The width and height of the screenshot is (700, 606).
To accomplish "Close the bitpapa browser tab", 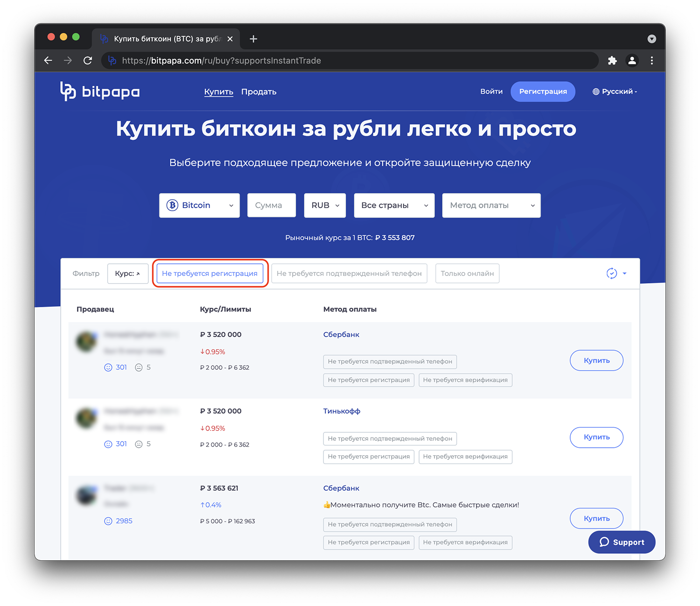I will click(x=230, y=39).
